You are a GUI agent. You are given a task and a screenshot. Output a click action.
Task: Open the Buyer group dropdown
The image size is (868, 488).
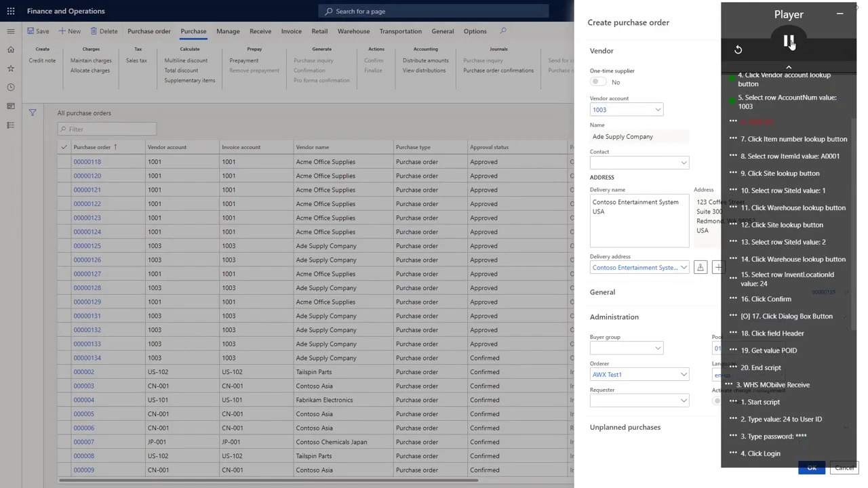click(x=658, y=348)
